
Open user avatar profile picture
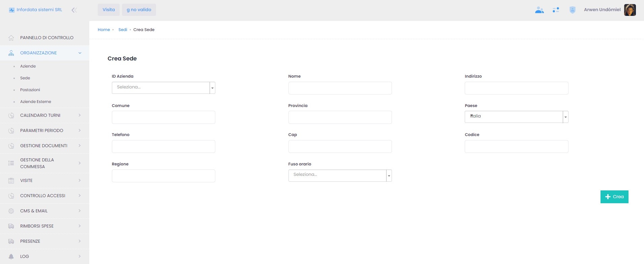pyautogui.click(x=630, y=10)
